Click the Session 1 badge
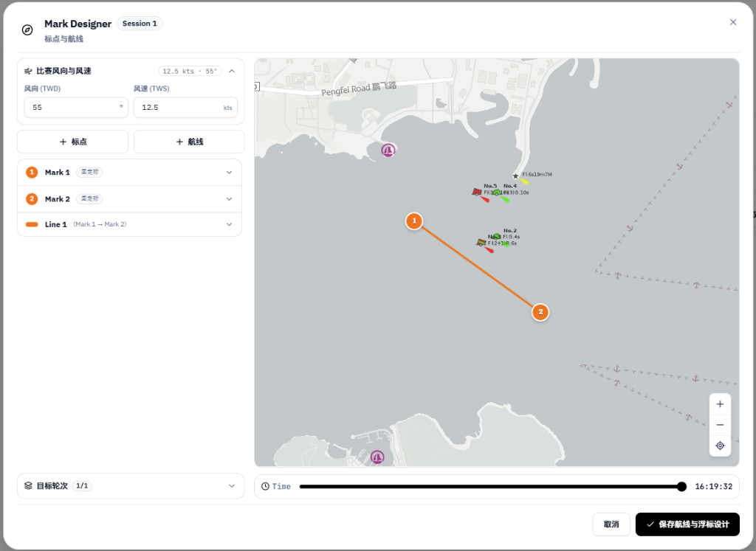The image size is (756, 551). [140, 24]
